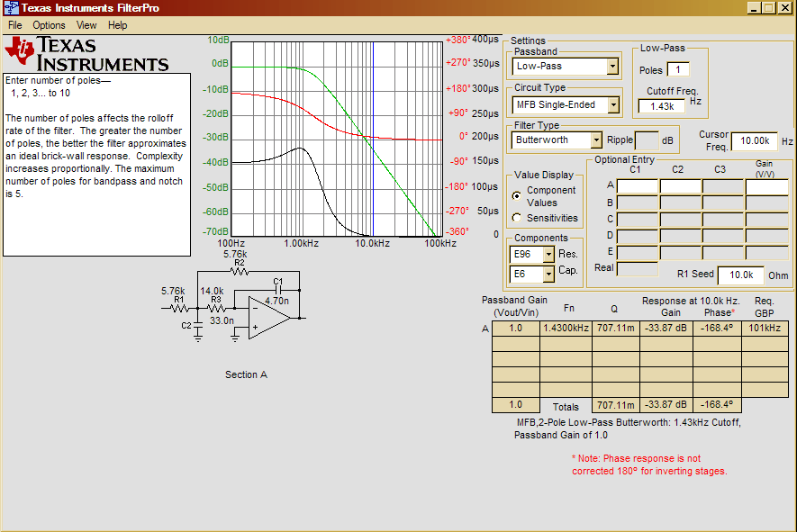Screen dimensions: 797x532
Task: Click the row A C2 optional entry field
Action: 681,186
